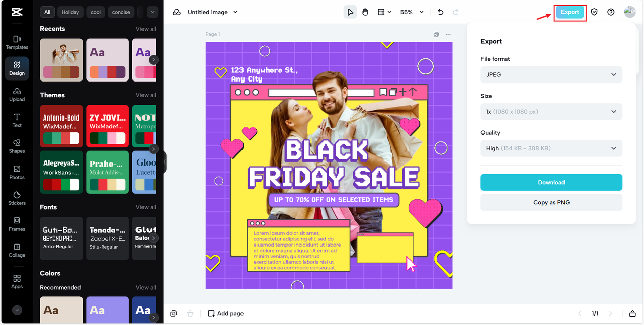Click the Export button
The image size is (644, 325).
(x=570, y=12)
